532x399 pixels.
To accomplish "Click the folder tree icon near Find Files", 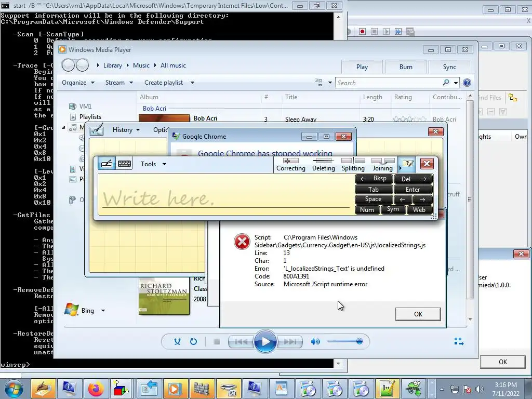I will [513, 98].
